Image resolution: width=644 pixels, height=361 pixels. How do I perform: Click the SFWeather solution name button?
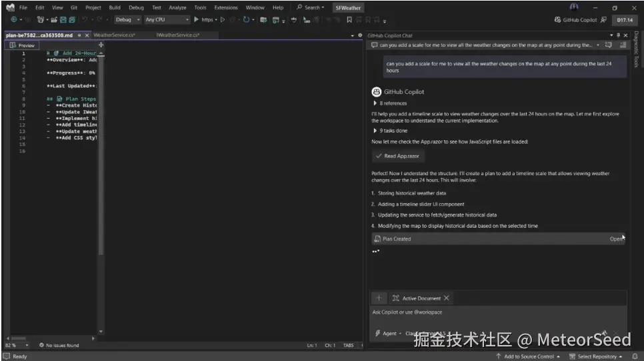click(348, 8)
